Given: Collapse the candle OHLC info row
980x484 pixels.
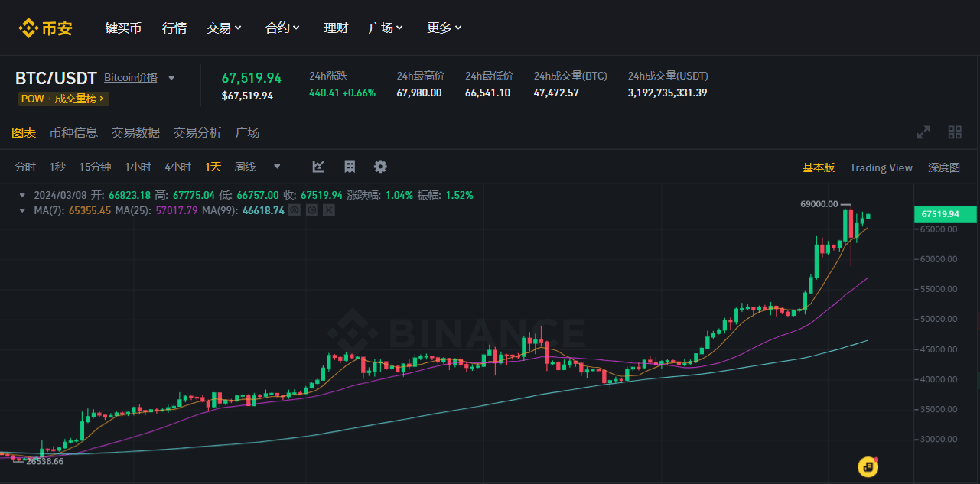Looking at the screenshot, I should pos(22,195).
